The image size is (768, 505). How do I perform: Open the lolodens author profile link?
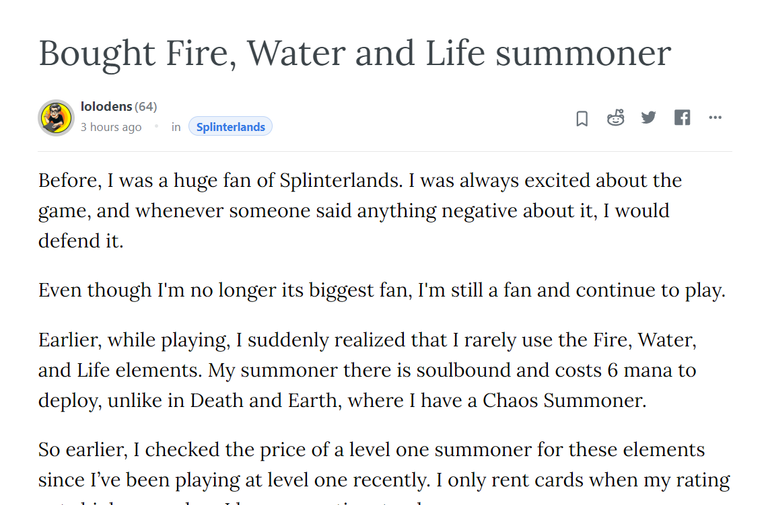pos(106,106)
